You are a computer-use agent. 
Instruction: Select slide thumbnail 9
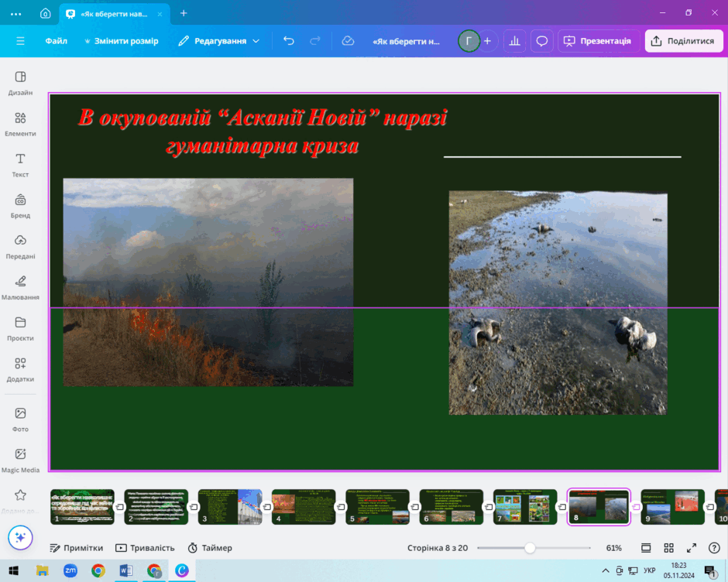tap(673, 507)
